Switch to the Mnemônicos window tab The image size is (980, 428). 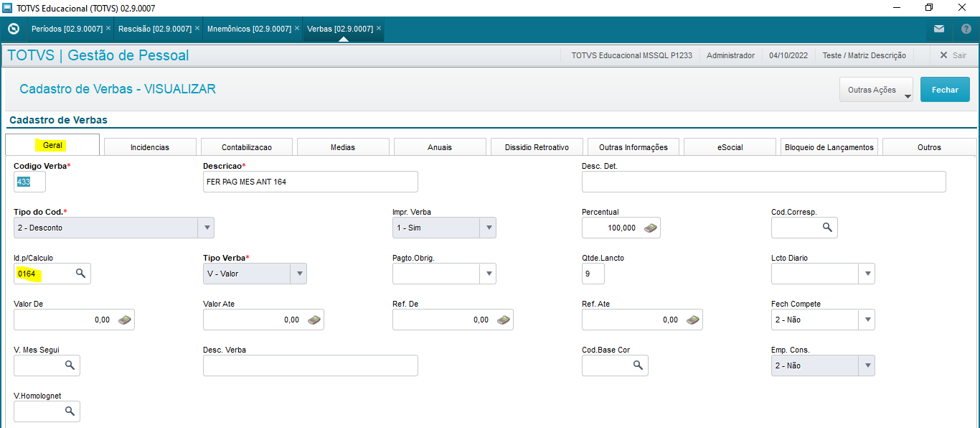pos(249,29)
